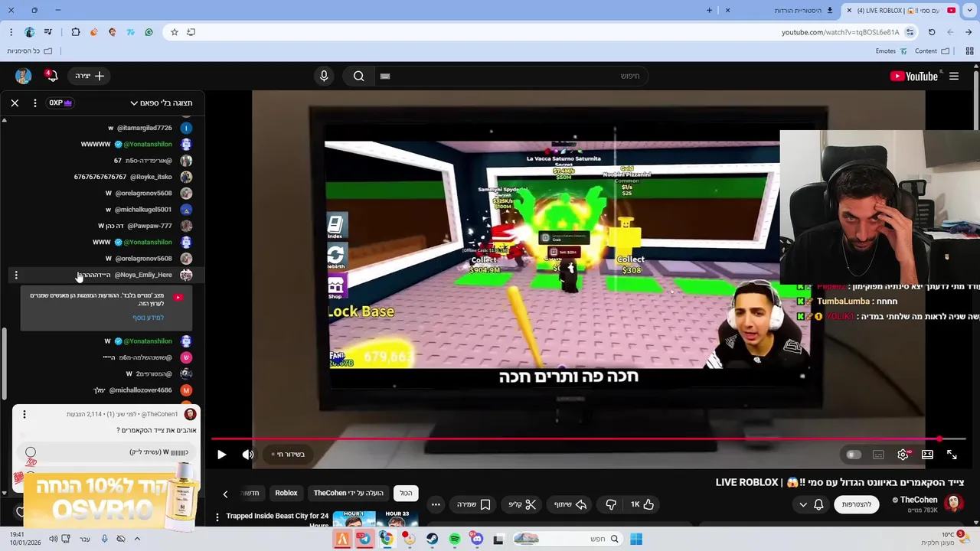Open the Emotes bookmark
This screenshot has width=980, height=551.
[891, 51]
